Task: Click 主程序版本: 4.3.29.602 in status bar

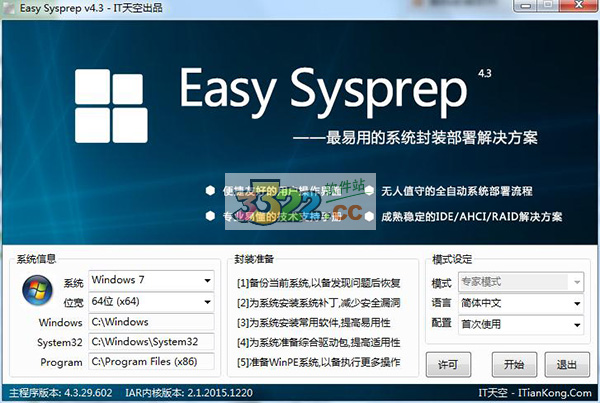Action: pos(60,393)
